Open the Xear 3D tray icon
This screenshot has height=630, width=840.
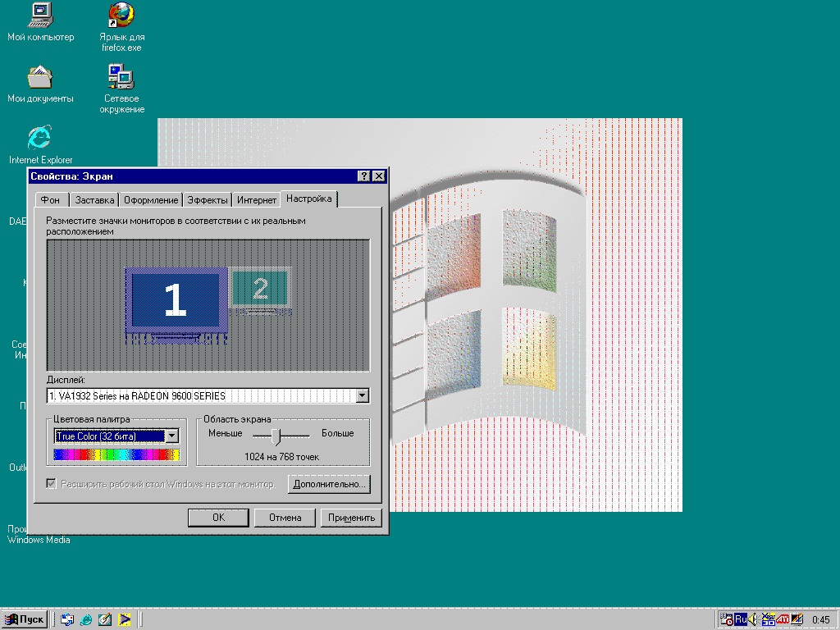[x=768, y=620]
